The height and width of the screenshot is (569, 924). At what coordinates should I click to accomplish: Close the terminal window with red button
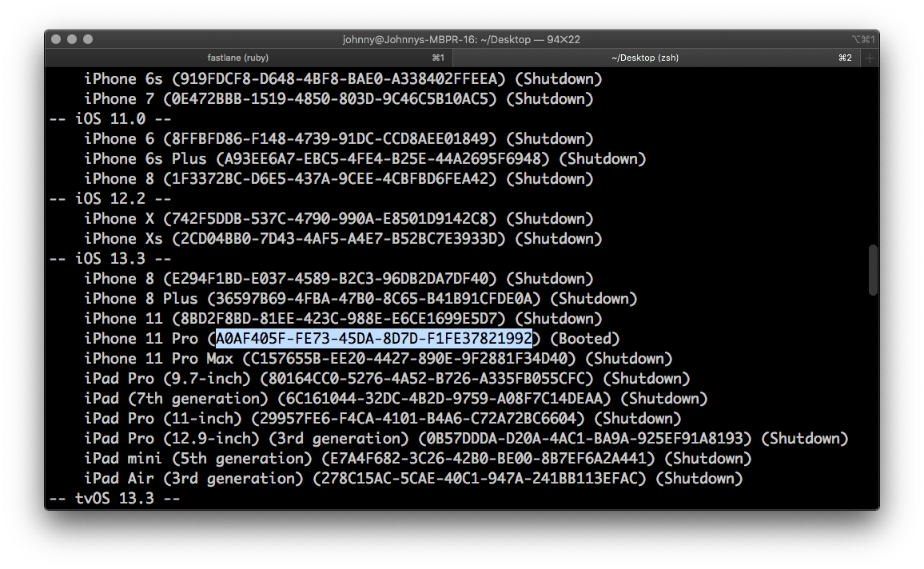click(x=56, y=39)
